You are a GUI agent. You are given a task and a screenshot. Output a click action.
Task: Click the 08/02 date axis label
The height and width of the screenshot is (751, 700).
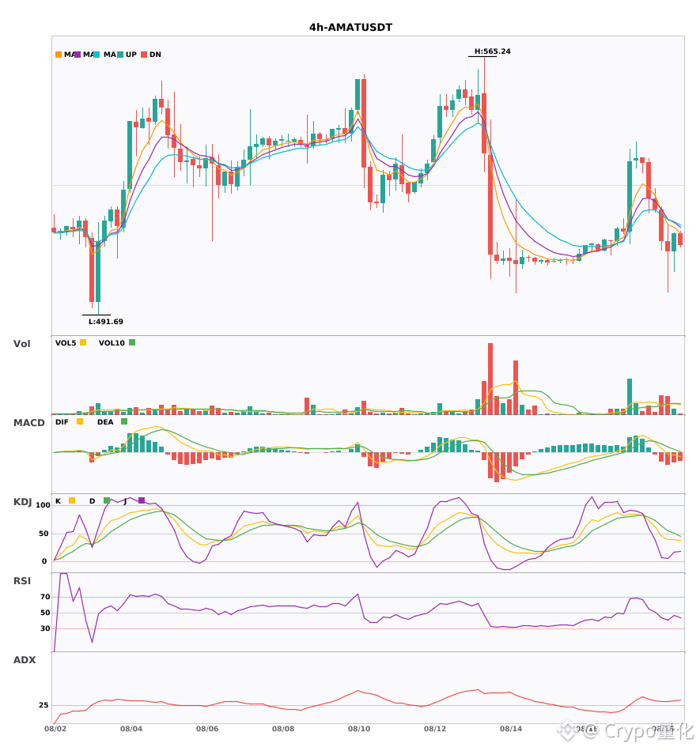point(55,729)
